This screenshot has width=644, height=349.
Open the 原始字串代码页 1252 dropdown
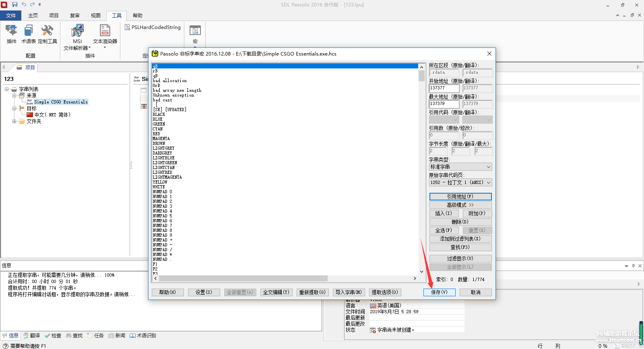pos(460,182)
